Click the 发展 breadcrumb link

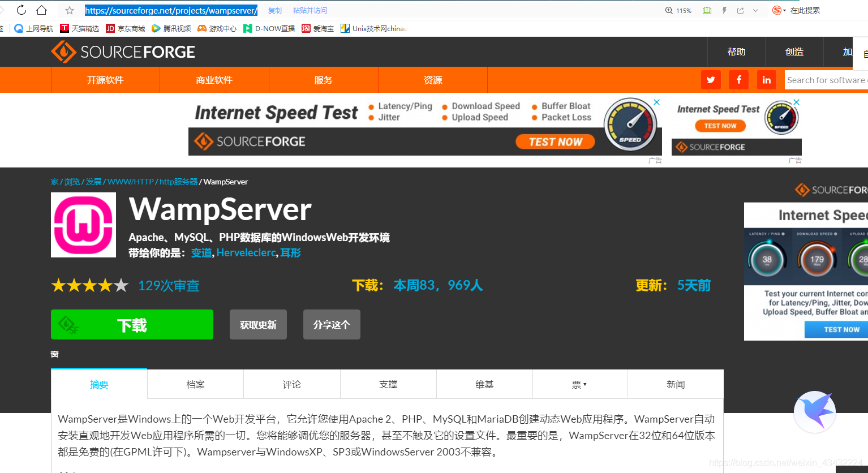(x=93, y=182)
